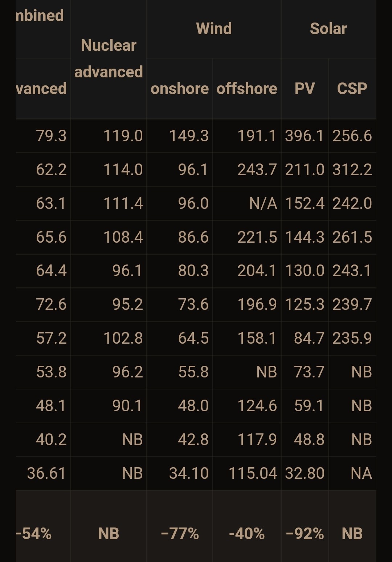Click the -40% offshore change cell
Image resolution: width=392 pixels, height=562 pixels.
247,534
